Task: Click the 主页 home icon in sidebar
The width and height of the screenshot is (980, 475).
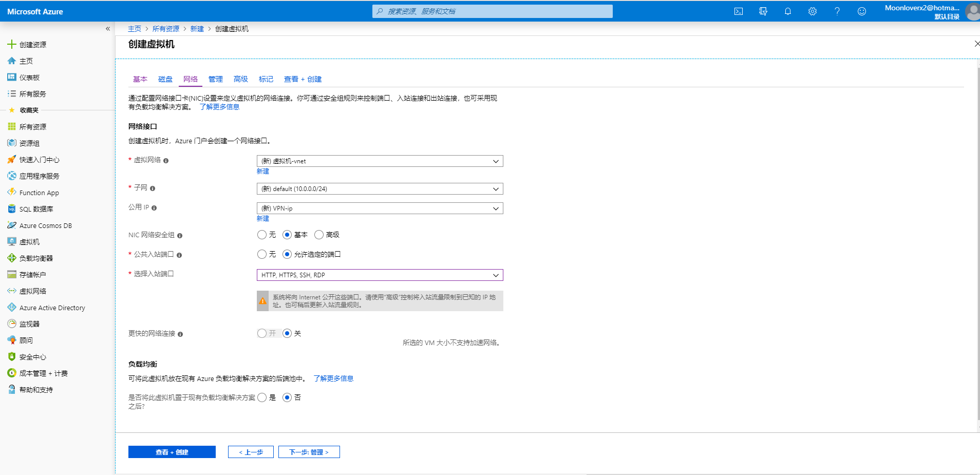Action: pos(12,61)
